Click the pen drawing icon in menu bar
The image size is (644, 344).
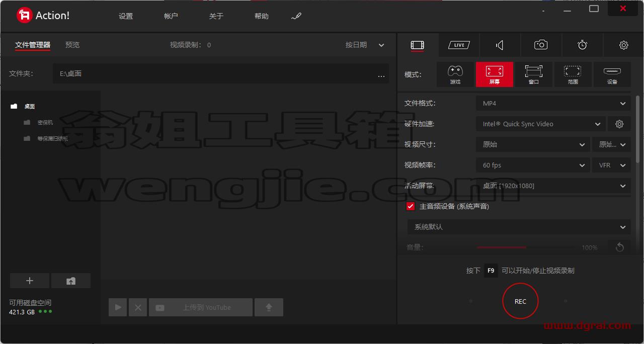coord(296,16)
